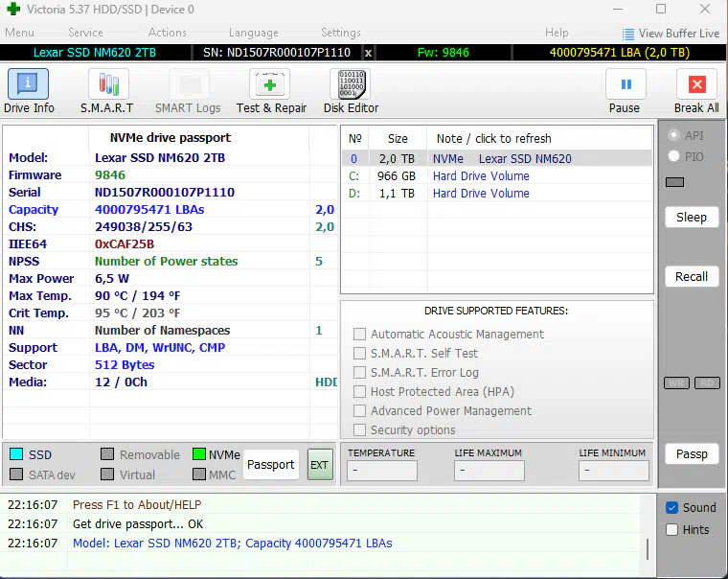Viewport: 728px width, 579px height.
Task: Click the 'Note / click to refresh' header
Action: click(493, 138)
